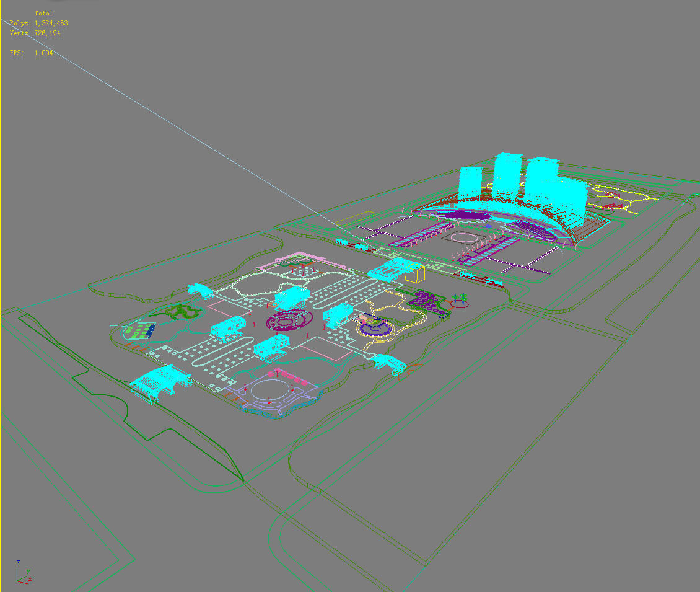The image size is (700, 592).
Task: Select the pink ellipse in upper courtyard
Action: (x=464, y=237)
